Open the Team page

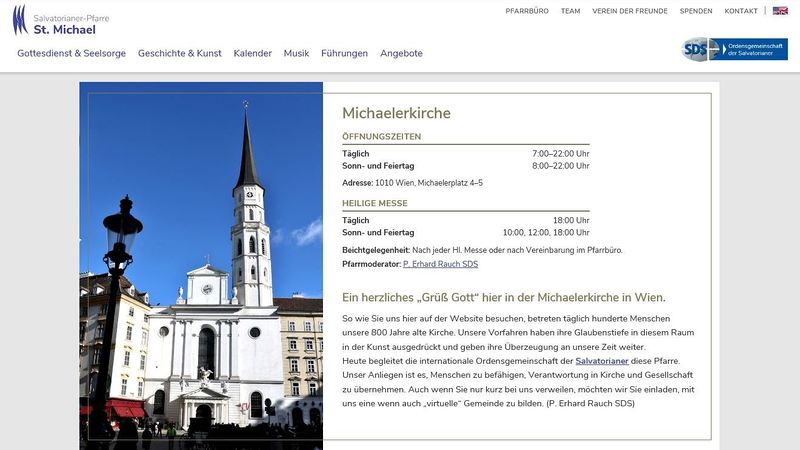pyautogui.click(x=570, y=11)
